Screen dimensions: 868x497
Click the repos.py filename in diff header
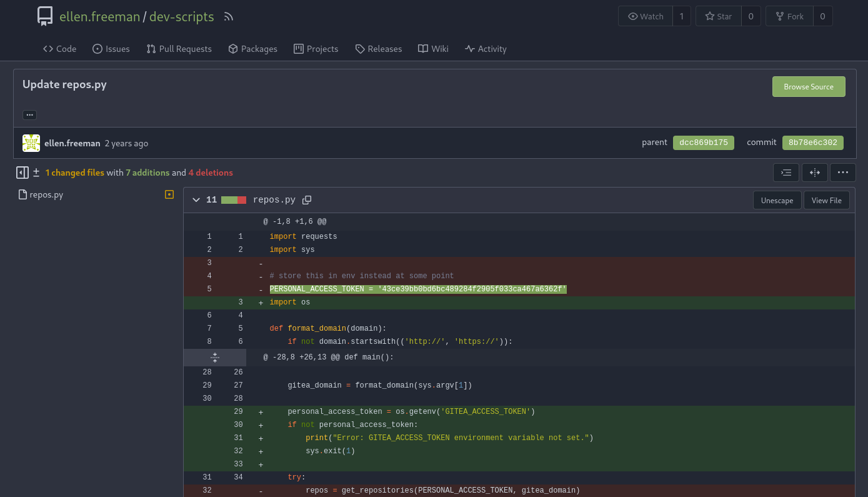tap(274, 200)
